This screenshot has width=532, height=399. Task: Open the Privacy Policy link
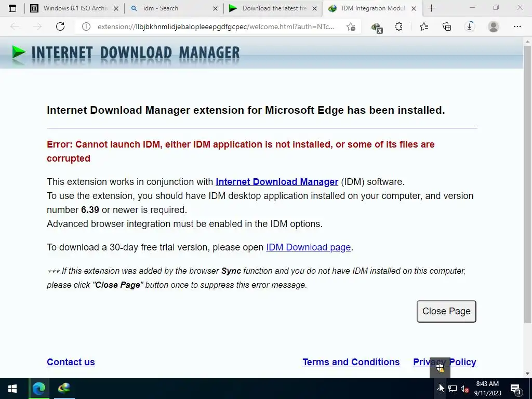point(445,362)
